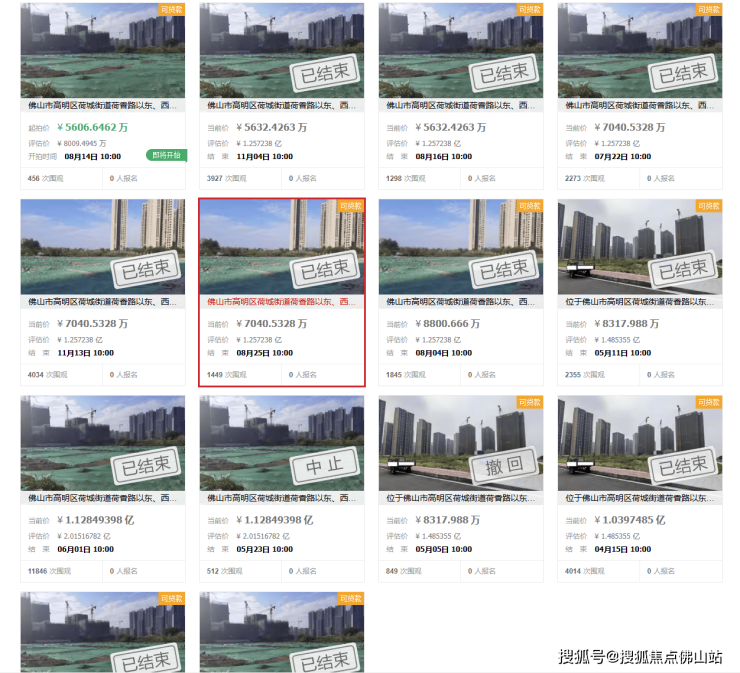Open title link of listing with 2355 次围观
Image resolution: width=740 pixels, height=673 pixels.
[x=639, y=302]
